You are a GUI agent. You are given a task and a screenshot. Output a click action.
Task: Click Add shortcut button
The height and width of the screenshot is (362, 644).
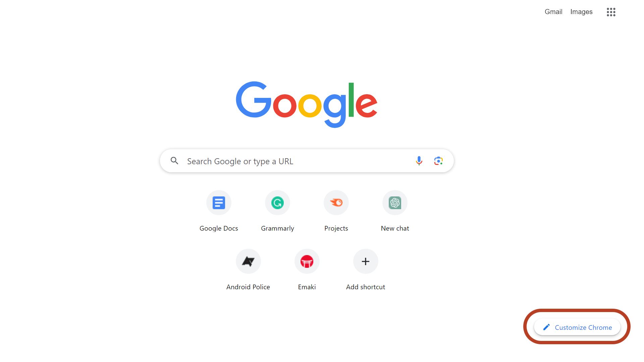tap(365, 261)
